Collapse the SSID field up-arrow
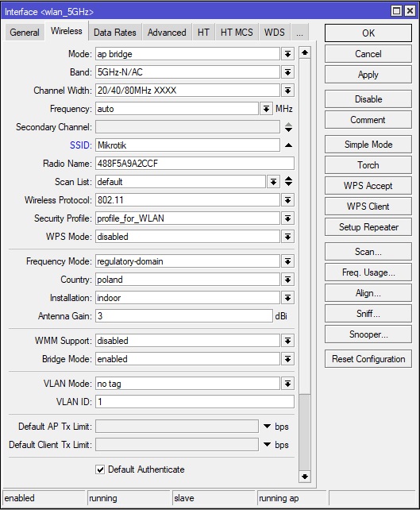Screen dimensions: 420x510 coord(288,145)
